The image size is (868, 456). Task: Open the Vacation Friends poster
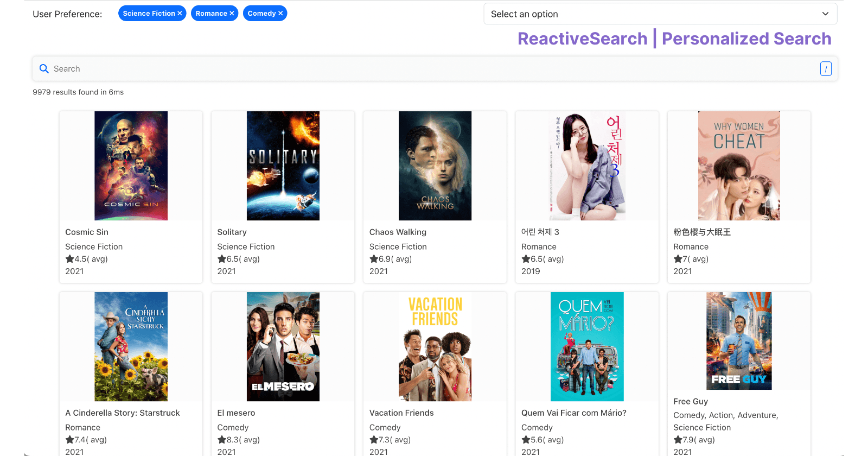435,346
